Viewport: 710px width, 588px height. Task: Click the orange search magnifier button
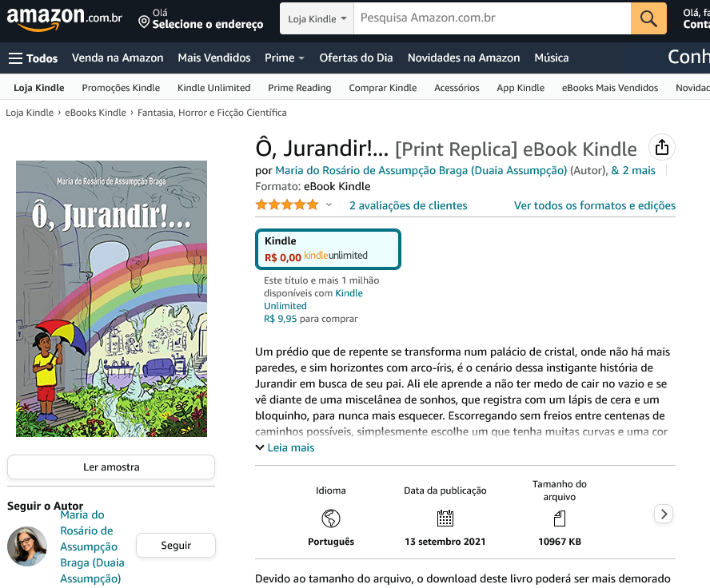[648, 18]
